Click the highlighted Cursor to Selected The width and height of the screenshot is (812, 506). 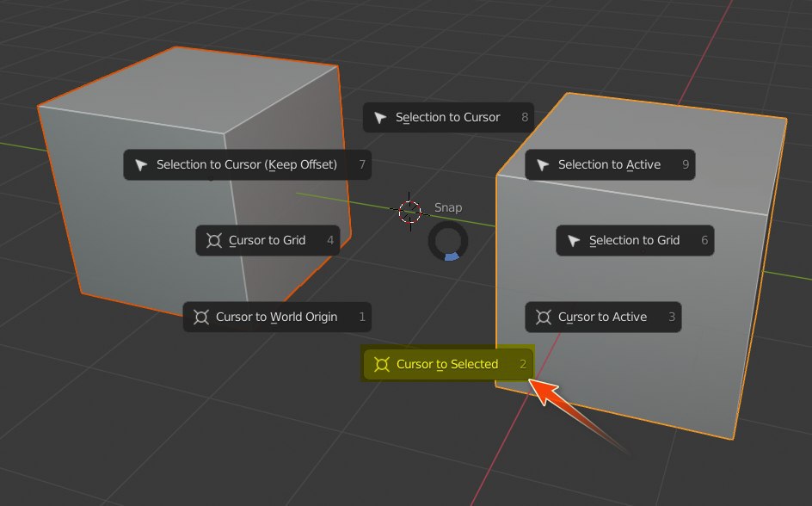point(448,364)
